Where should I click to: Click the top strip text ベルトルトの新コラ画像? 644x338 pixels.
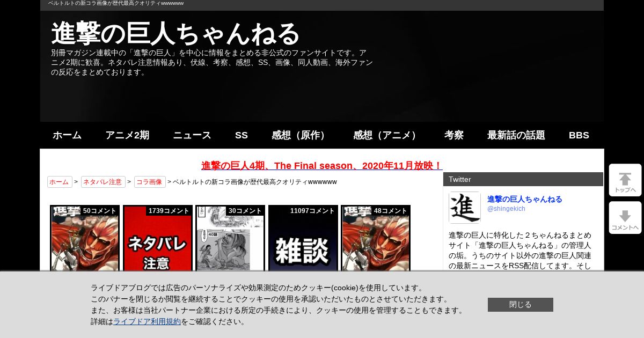[x=116, y=3]
